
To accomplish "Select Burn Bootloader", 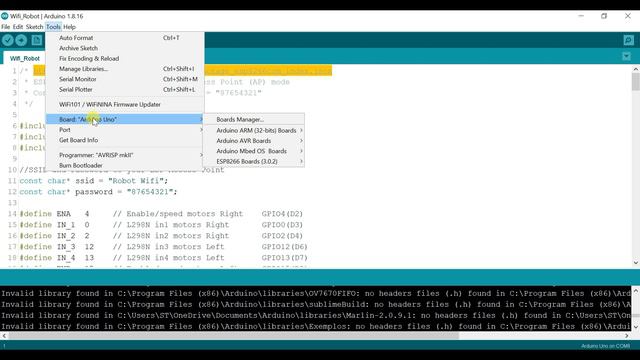I will click(125, 165).
